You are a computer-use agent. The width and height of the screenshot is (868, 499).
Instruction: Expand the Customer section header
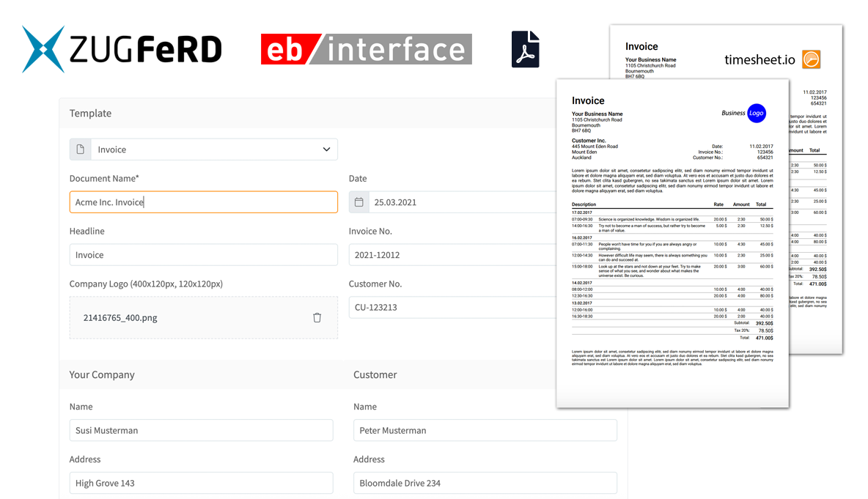(375, 374)
